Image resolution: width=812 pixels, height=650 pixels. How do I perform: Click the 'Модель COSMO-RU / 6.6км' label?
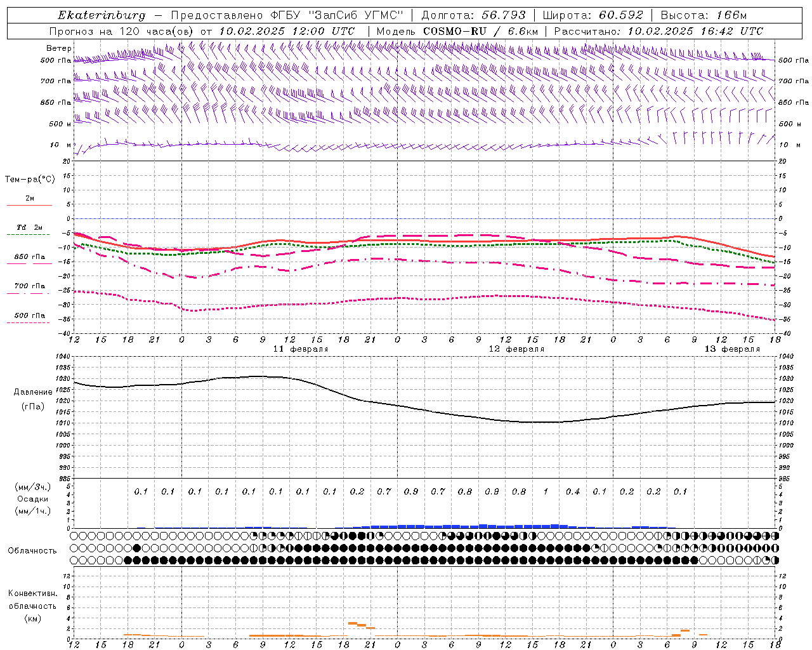click(x=457, y=31)
